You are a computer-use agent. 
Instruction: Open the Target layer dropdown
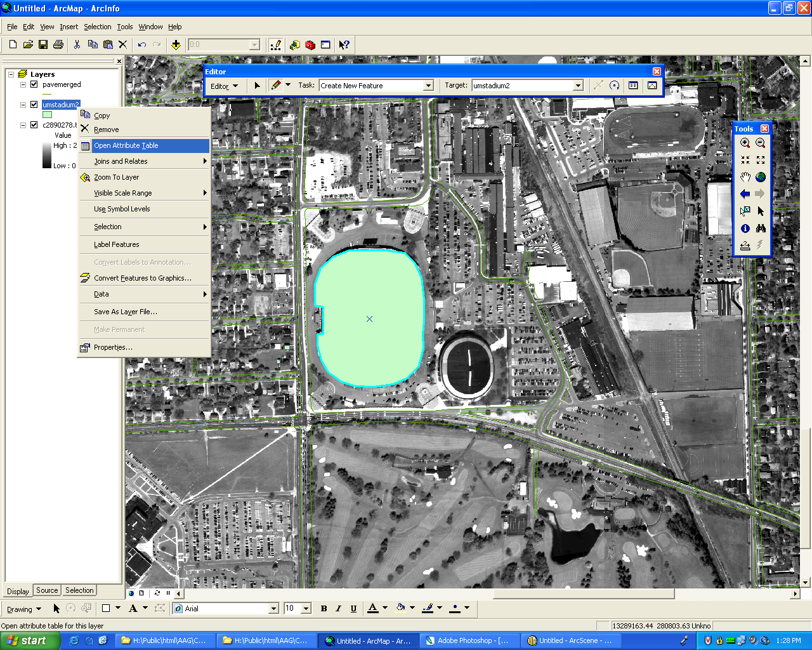click(x=577, y=86)
